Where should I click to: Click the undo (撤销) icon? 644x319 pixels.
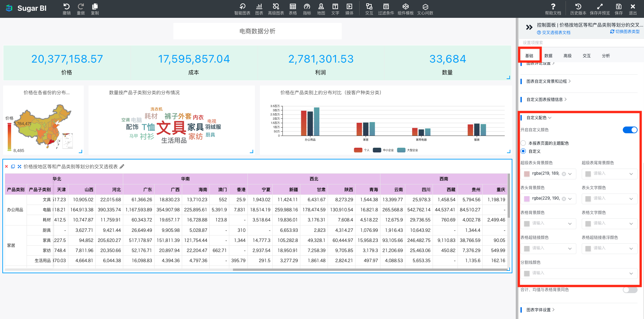pyautogui.click(x=67, y=9)
